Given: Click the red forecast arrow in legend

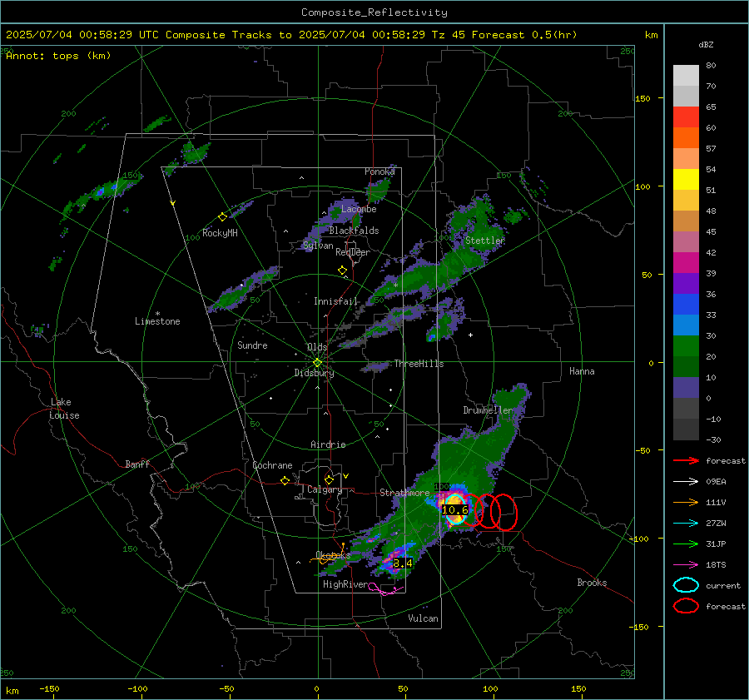Looking at the screenshot, I should pyautogui.click(x=686, y=460).
